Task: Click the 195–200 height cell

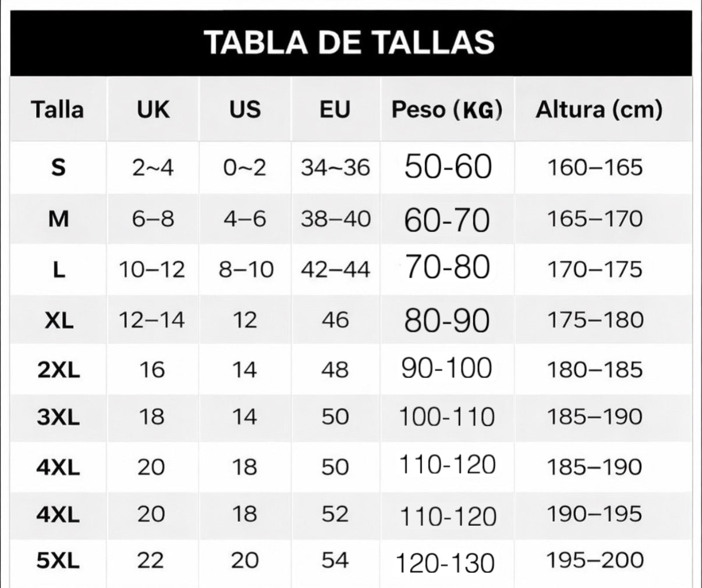Action: pos(595,560)
